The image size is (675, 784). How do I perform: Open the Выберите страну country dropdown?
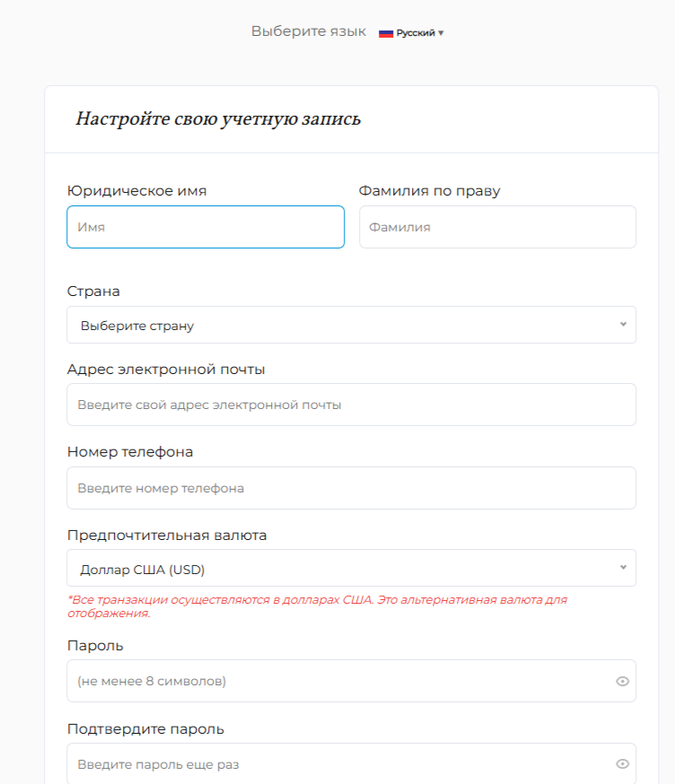pos(350,325)
